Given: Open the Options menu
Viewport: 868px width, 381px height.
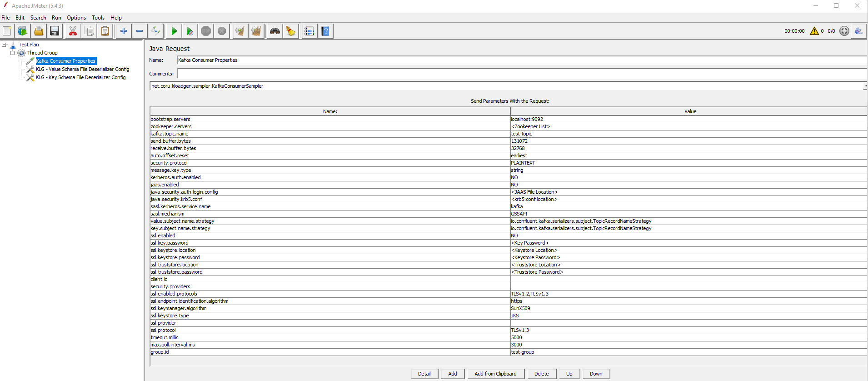Looking at the screenshot, I should [76, 18].
